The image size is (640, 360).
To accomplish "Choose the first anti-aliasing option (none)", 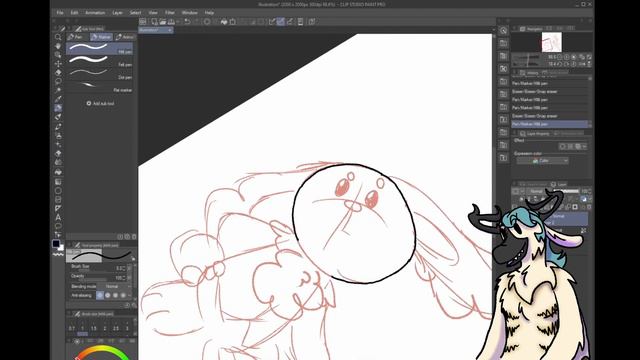I will point(100,295).
